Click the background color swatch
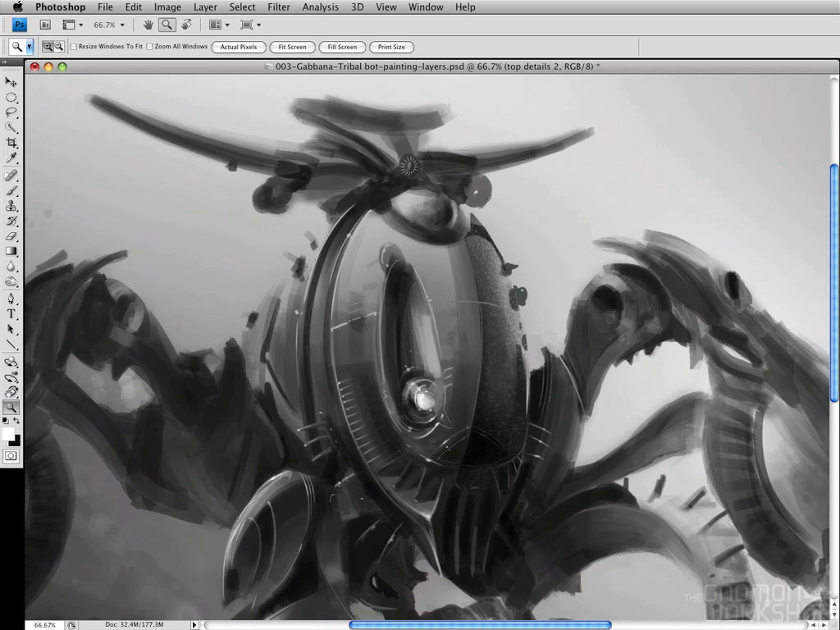840x630 pixels. click(x=16, y=441)
